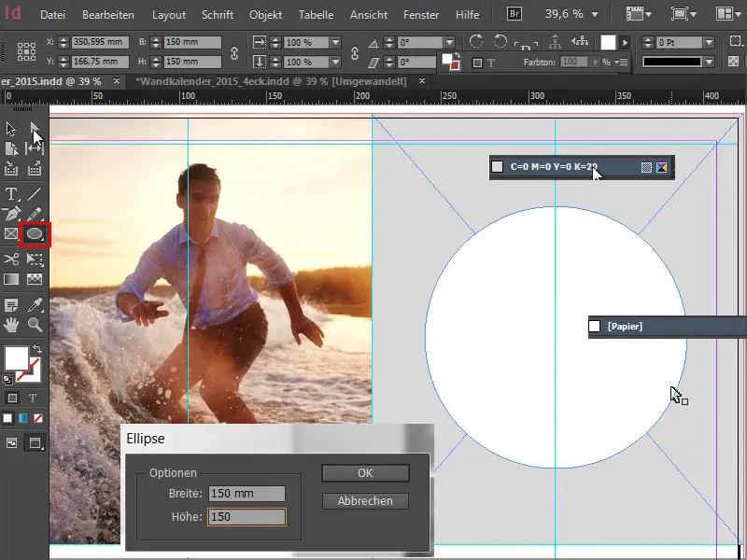The image size is (747, 560).
Task: Swap fill and stroke in toolbox
Action: [37, 349]
